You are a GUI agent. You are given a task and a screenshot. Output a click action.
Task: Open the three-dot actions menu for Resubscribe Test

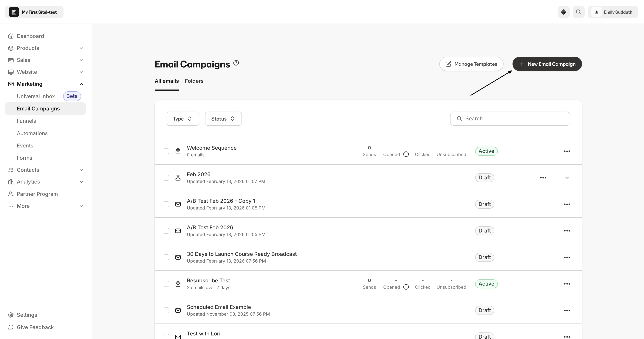[x=567, y=284]
